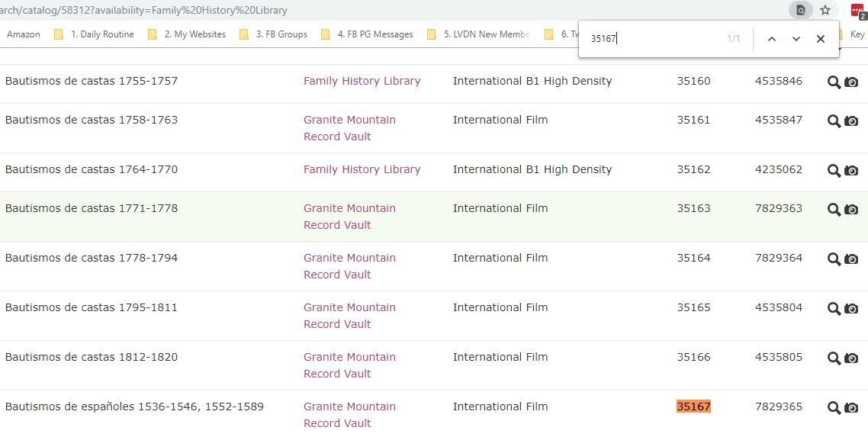Follow the Granite Mountain Record Vault link for film 35165
The height and width of the screenshot is (437, 868).
coord(349,315)
